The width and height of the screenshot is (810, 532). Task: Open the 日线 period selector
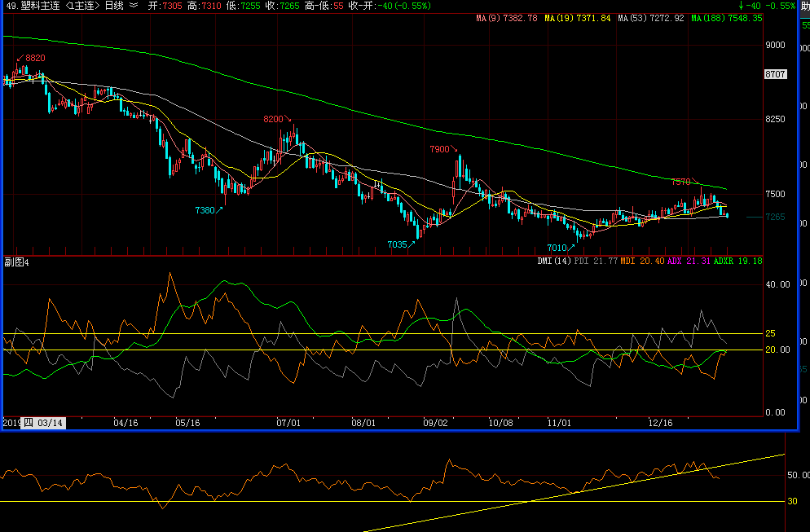pyautogui.click(x=113, y=6)
